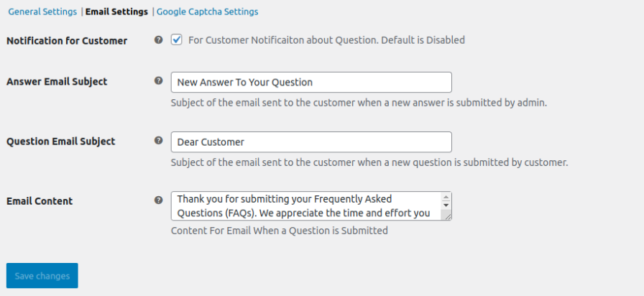The image size is (644, 296).
Task: Focus the Answer Email Subject text field
Action: pos(310,82)
